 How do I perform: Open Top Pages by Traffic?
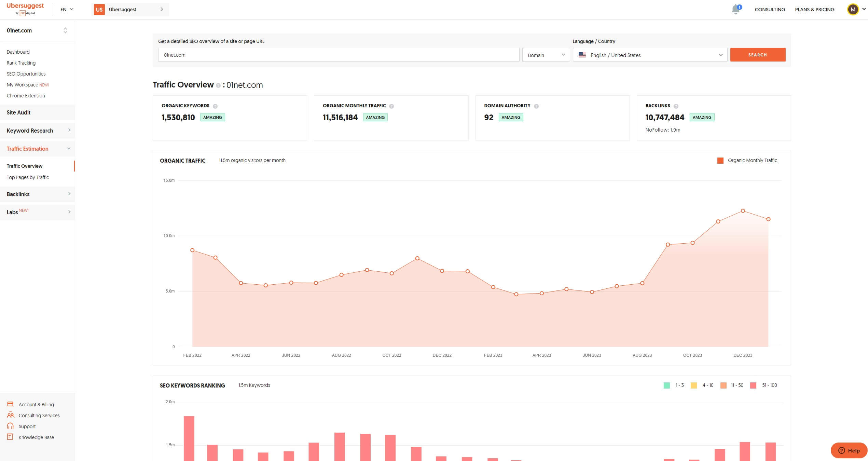coord(28,177)
